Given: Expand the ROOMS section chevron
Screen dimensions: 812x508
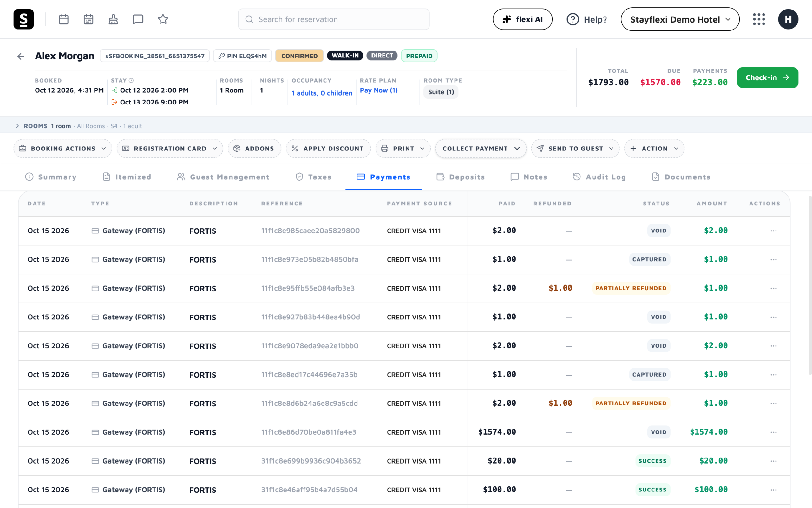Looking at the screenshot, I should click(17, 126).
